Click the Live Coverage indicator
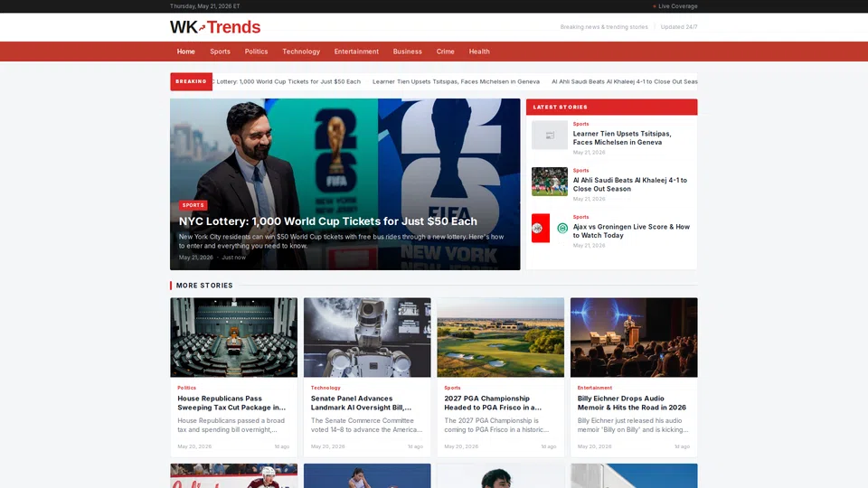 point(675,6)
